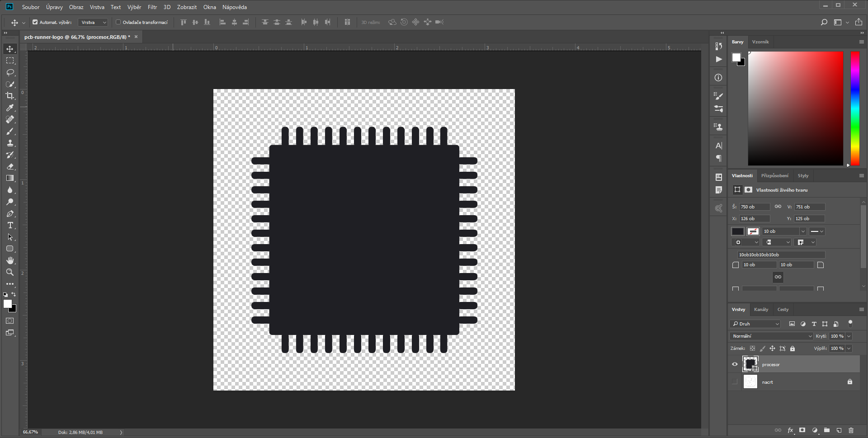The height and width of the screenshot is (438, 868).
Task: Delete the selected layer with trash icon
Action: pos(852,430)
